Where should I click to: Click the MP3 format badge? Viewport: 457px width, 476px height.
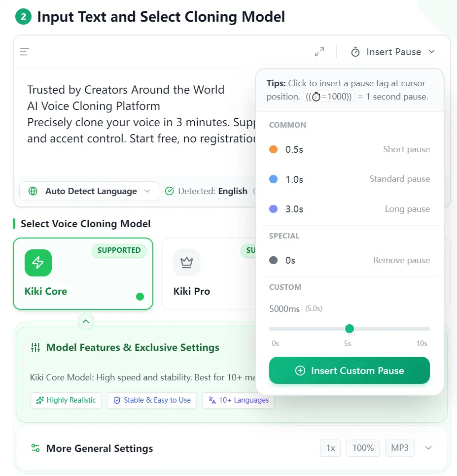pyautogui.click(x=399, y=448)
